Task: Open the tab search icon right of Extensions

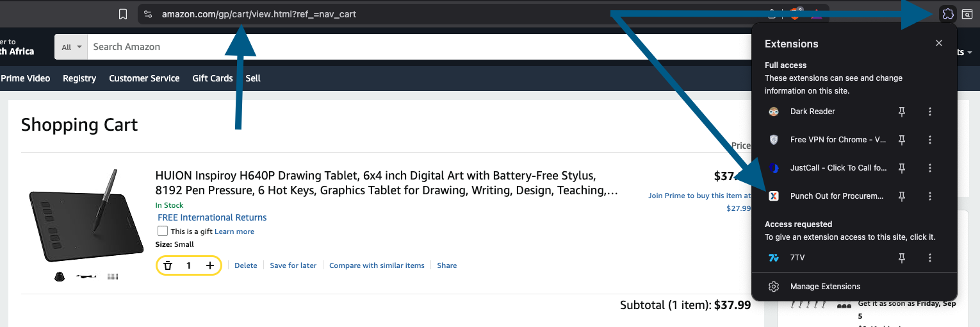Action: [968, 14]
